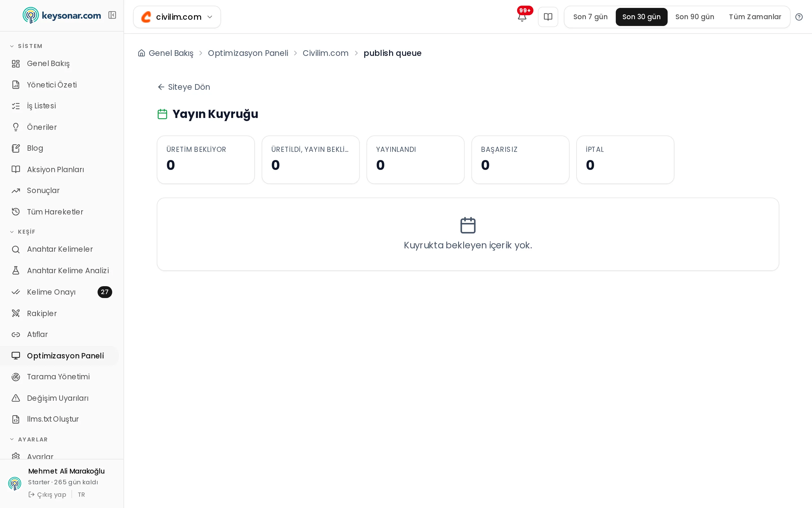812x508 pixels.
Task: Click the Yayın Kuyruğu calendar icon
Action: click(x=162, y=114)
